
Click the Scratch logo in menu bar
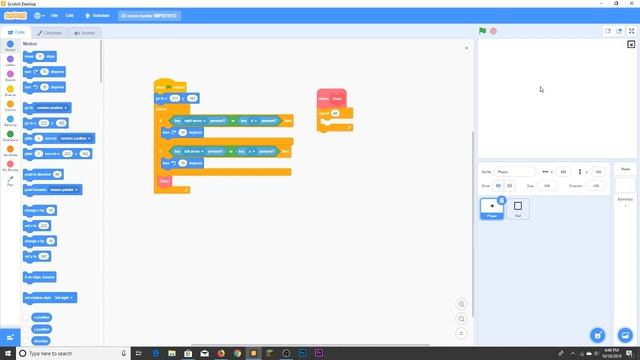pyautogui.click(x=16, y=16)
